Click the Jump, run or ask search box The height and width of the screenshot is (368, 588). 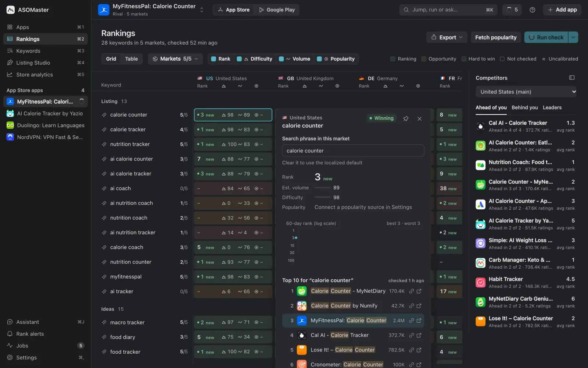coord(448,10)
